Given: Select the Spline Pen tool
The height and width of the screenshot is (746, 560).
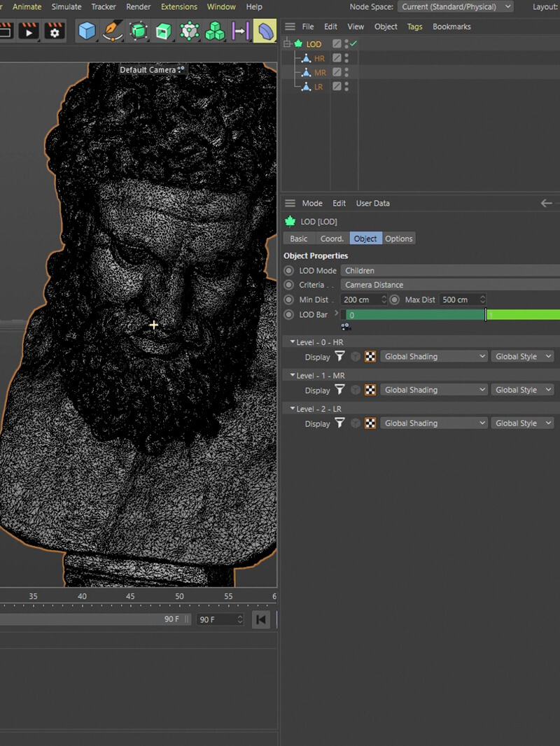Looking at the screenshot, I should coord(113,31).
